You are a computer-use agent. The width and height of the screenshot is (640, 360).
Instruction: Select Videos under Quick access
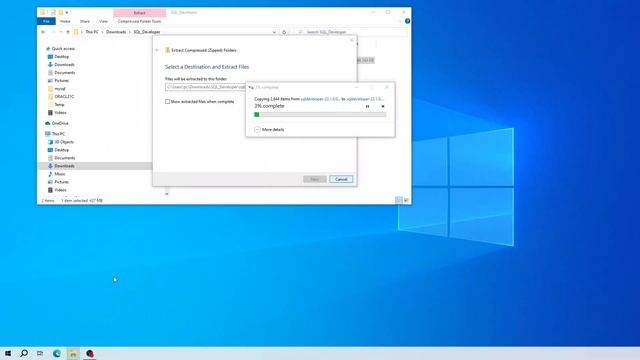pyautogui.click(x=60, y=113)
